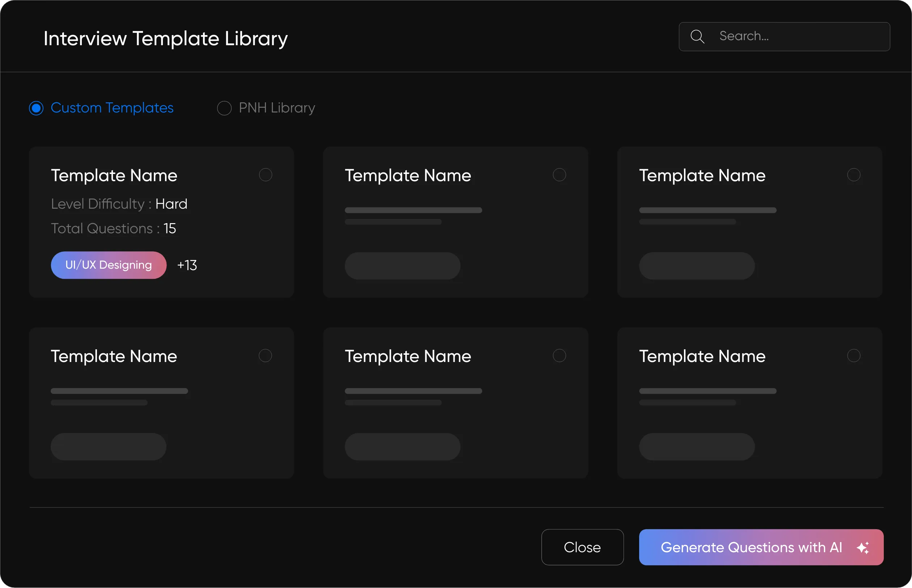
Task: Check the bottom-middle Template Name card circle
Action: point(559,355)
